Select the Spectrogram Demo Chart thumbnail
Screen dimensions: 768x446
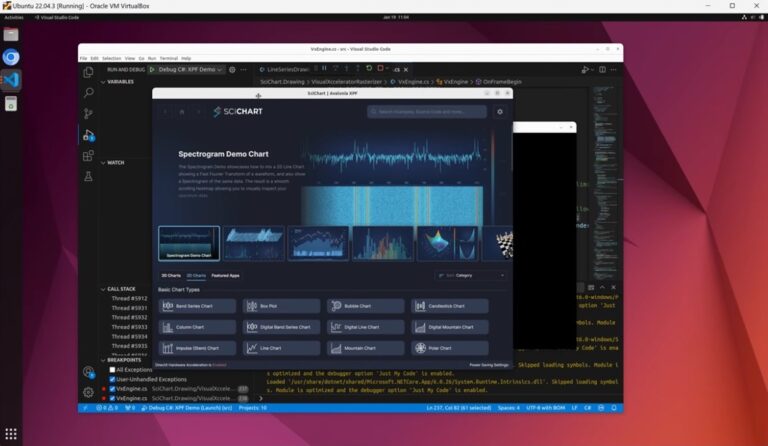pyautogui.click(x=189, y=243)
